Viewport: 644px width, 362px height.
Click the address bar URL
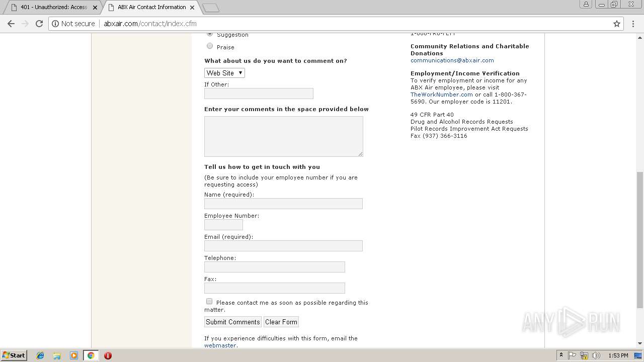150,24
